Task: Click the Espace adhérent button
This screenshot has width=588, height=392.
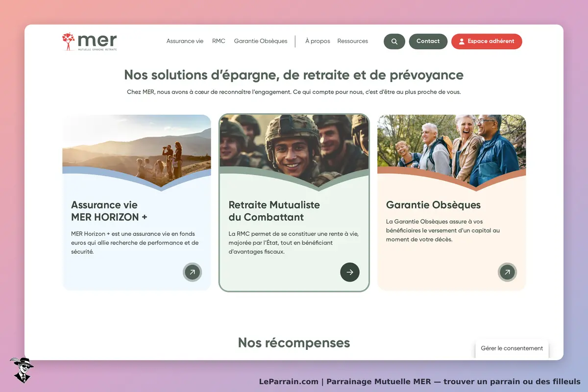Action: (x=487, y=42)
